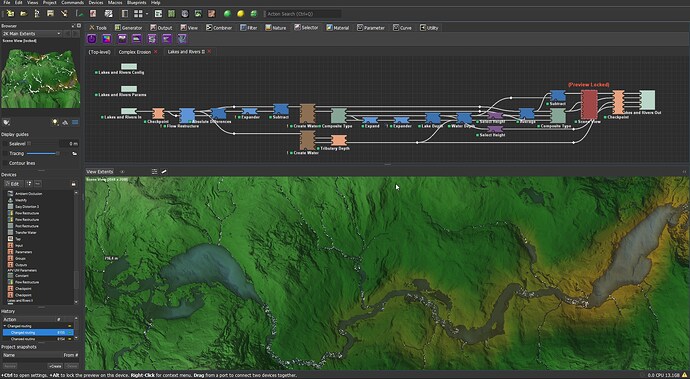This screenshot has height=379, width=690.
Task: Click the yellow sphere build icon
Action: [x=240, y=14]
